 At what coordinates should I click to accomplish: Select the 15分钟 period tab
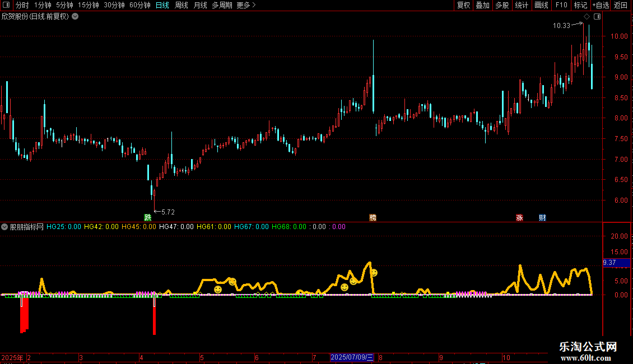[89, 5]
